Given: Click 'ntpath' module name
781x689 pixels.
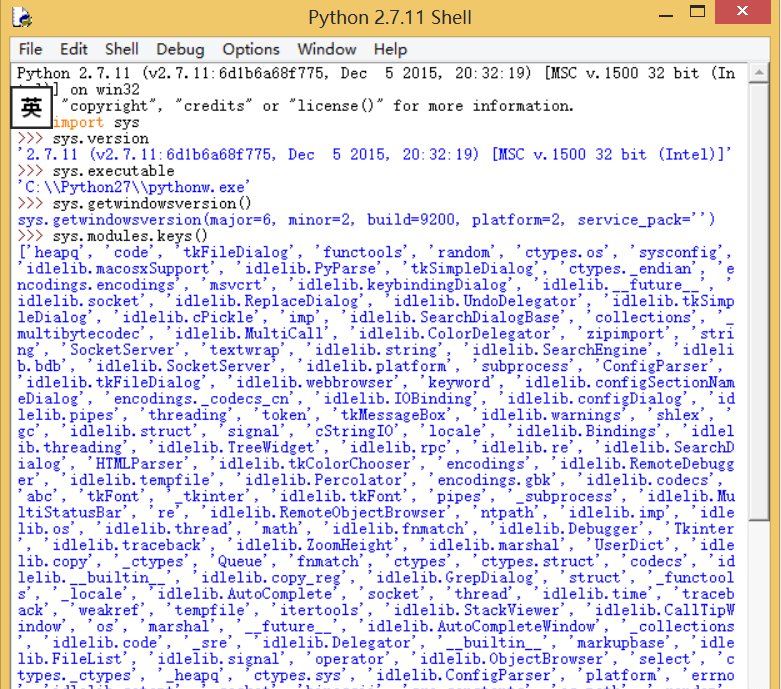Looking at the screenshot, I should coord(507,513).
